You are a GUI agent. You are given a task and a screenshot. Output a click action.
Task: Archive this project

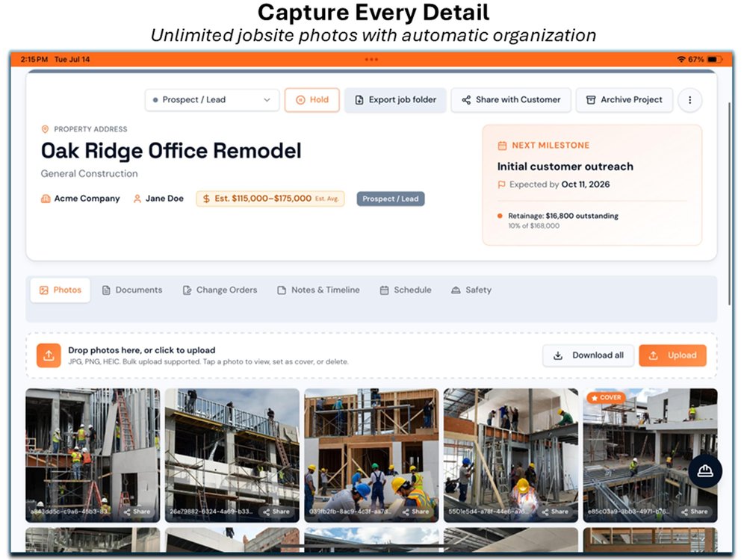[x=624, y=100]
